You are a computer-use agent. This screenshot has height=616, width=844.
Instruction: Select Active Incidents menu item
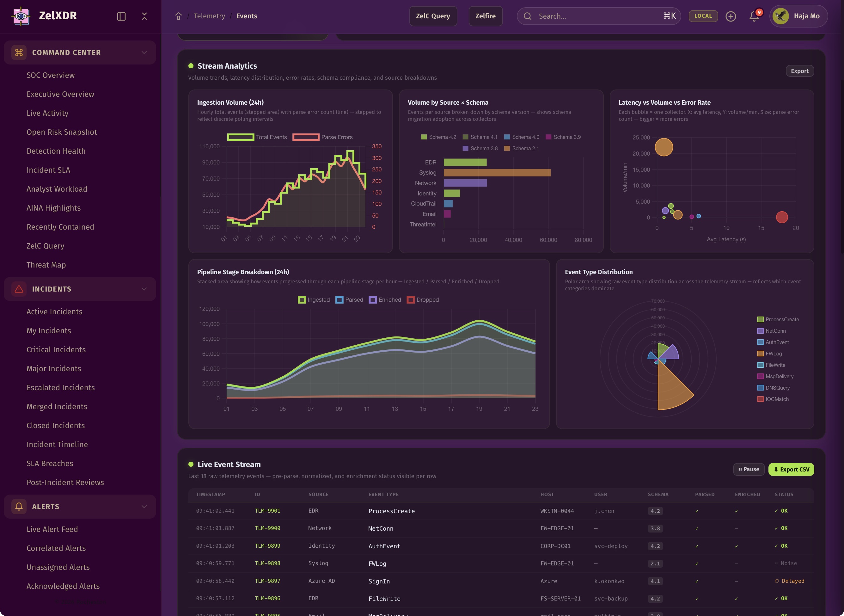(54, 312)
